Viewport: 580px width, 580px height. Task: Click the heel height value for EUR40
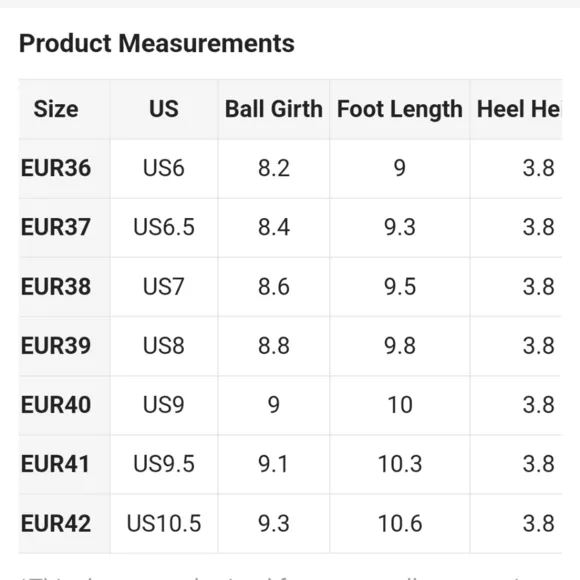(539, 405)
